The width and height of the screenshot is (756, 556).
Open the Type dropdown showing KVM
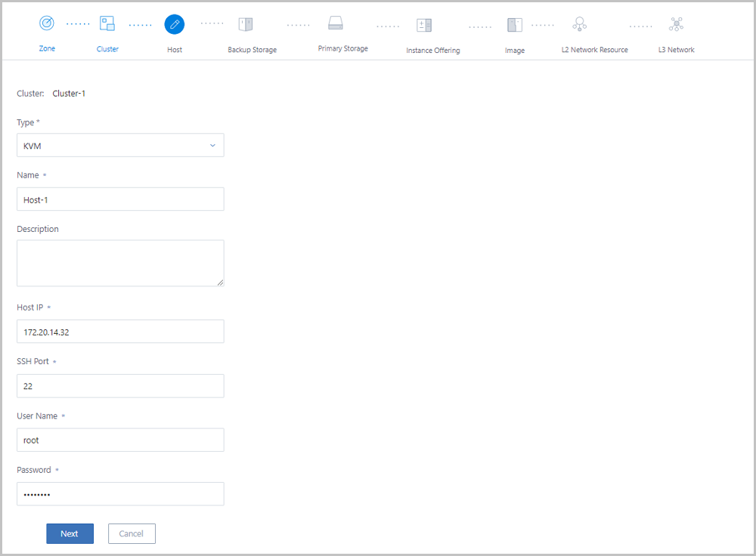(120, 146)
